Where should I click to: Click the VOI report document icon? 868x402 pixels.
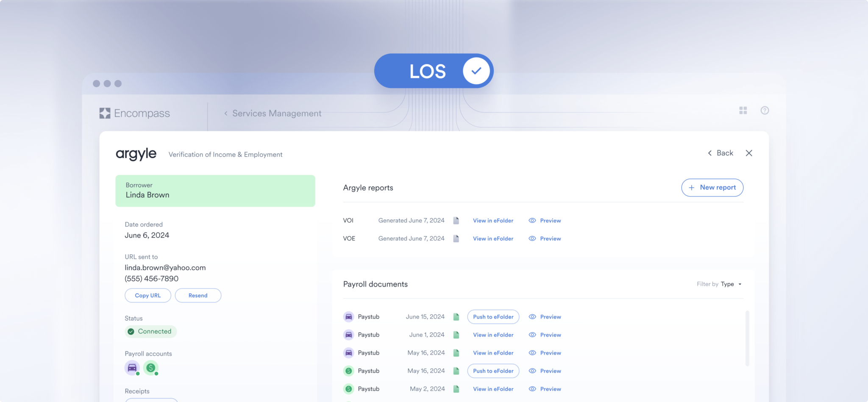coord(456,220)
